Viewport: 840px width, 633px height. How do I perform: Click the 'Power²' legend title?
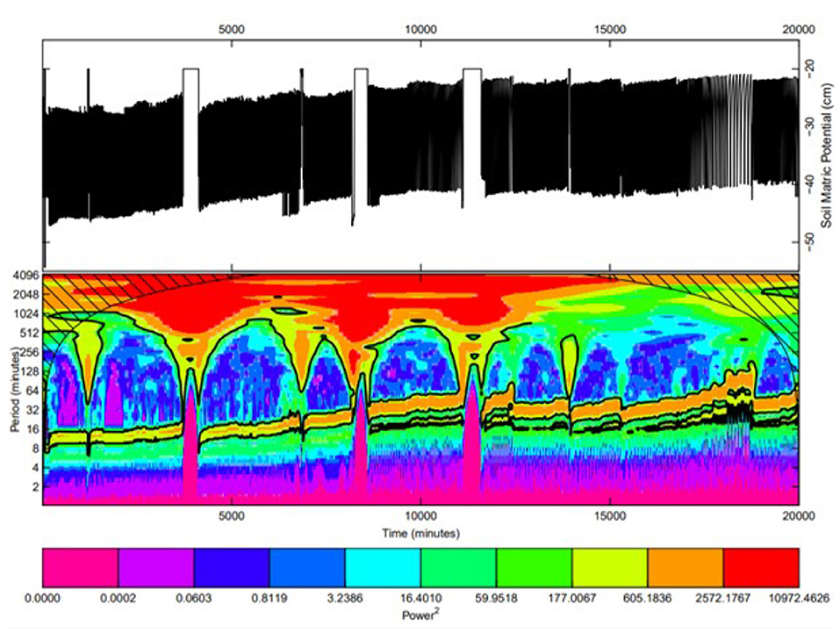pyautogui.click(x=420, y=615)
